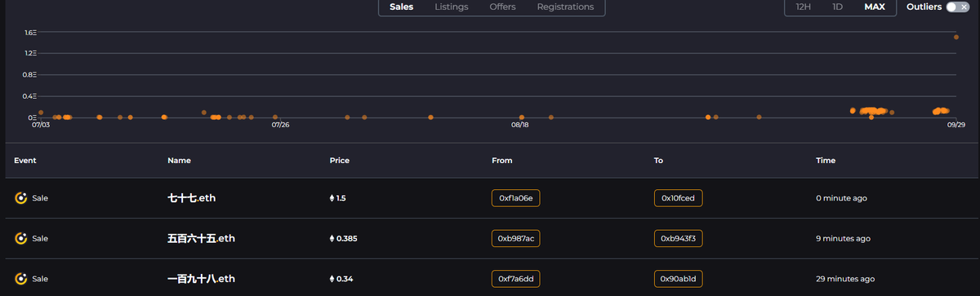The image size is (980, 296).
Task: Click the Time column header
Action: (826, 161)
